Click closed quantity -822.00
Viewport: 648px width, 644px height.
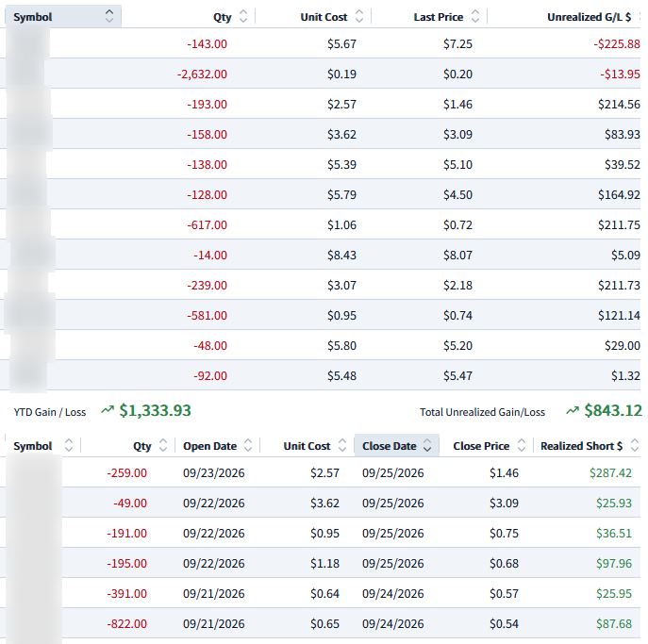(127, 623)
